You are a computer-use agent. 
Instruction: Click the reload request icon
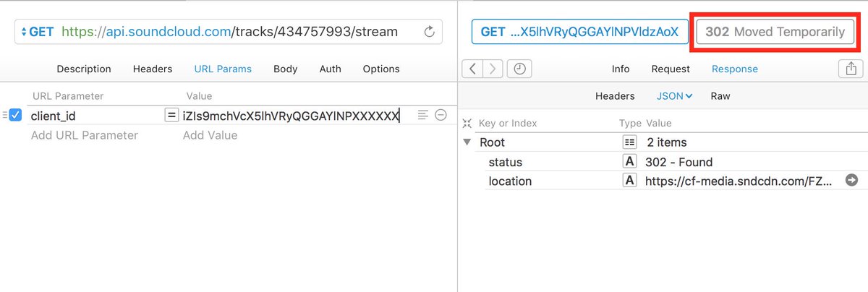(x=429, y=32)
